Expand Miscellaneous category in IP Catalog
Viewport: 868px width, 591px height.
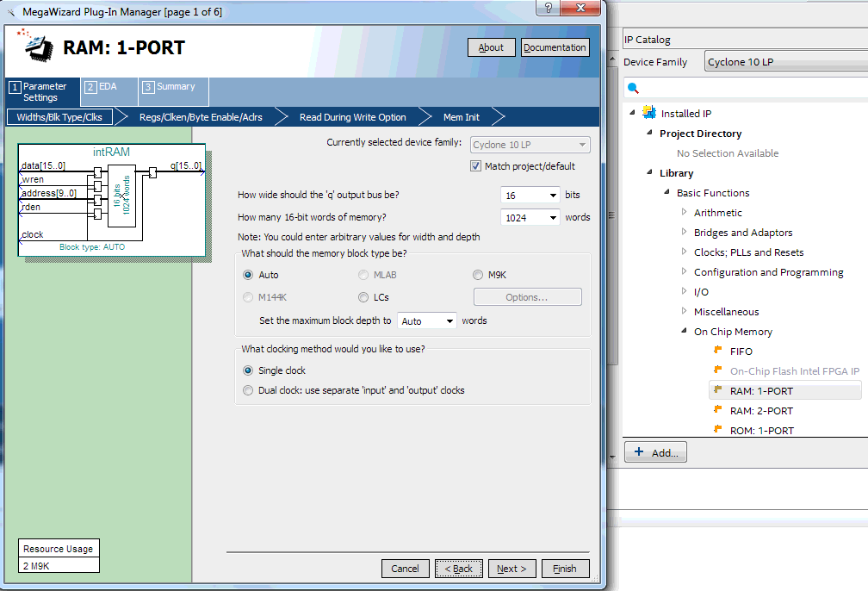[x=685, y=311]
